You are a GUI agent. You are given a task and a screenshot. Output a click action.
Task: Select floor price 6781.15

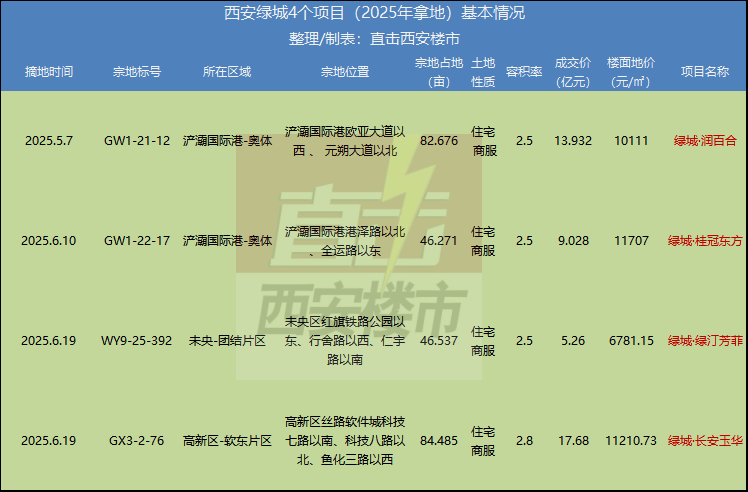click(631, 341)
